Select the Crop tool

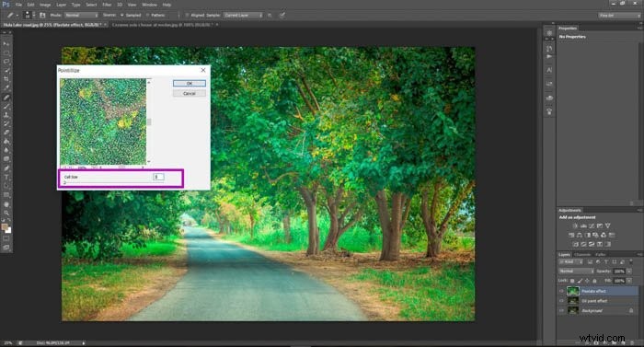6,79
